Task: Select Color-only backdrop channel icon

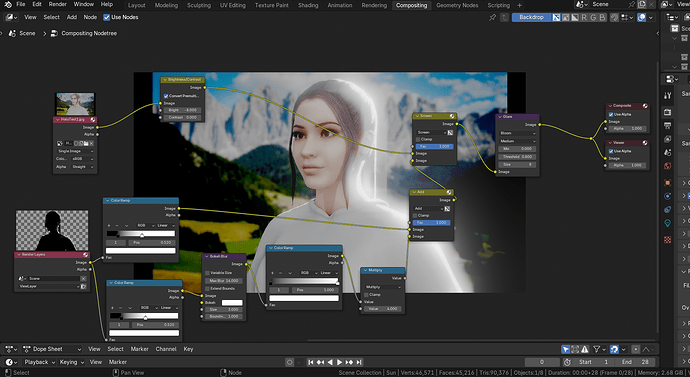Action: [x=566, y=18]
